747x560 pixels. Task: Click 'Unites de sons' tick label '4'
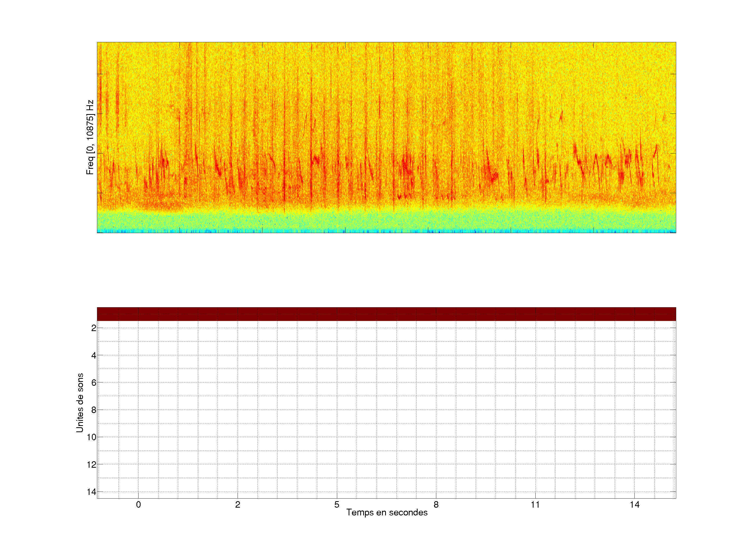94,355
